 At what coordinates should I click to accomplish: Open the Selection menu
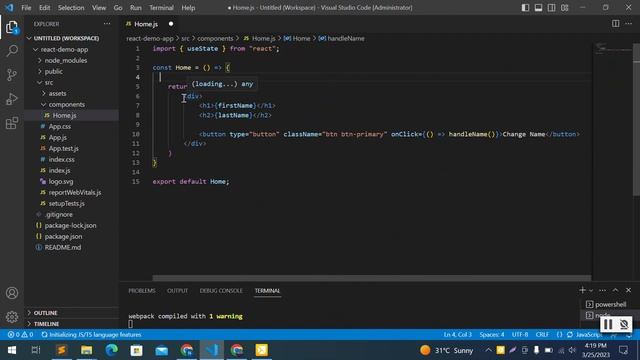click(71, 8)
